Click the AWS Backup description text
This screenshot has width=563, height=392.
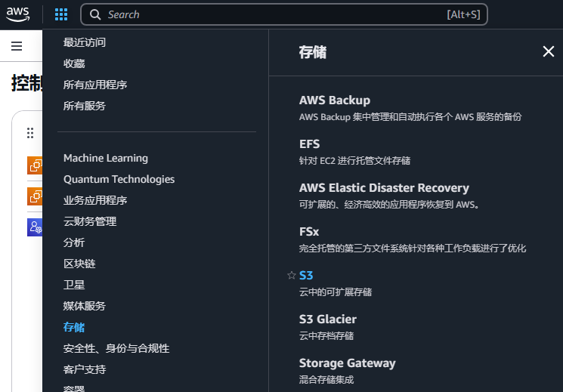click(410, 117)
